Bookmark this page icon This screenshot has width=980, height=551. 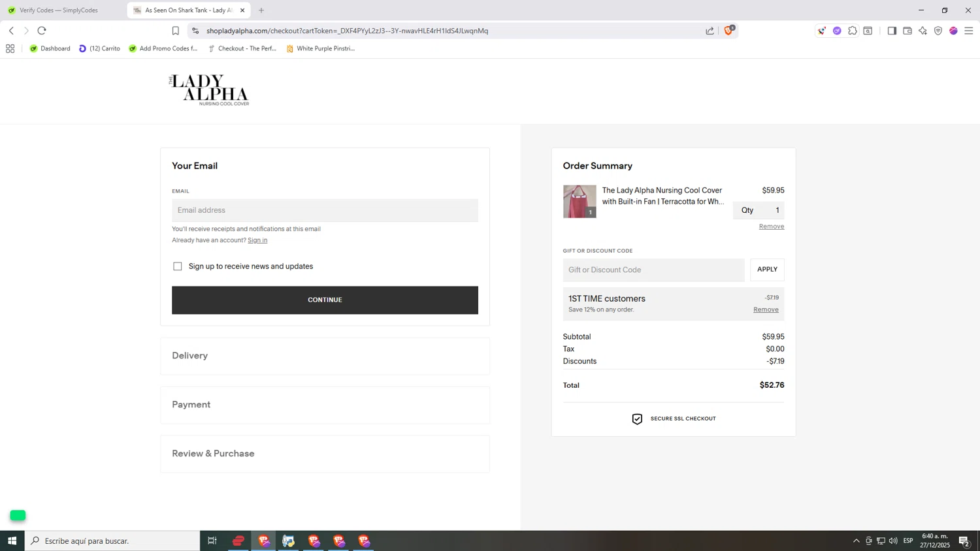click(175, 31)
